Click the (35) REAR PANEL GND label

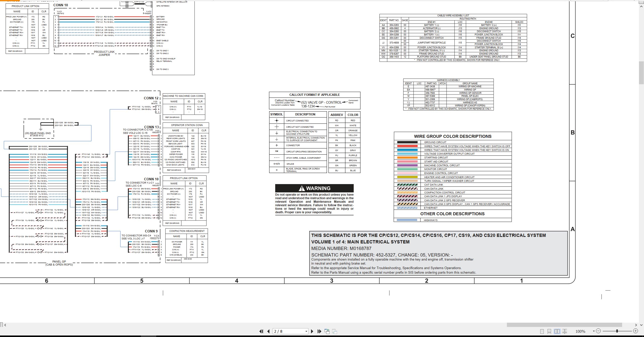[x=38, y=133]
